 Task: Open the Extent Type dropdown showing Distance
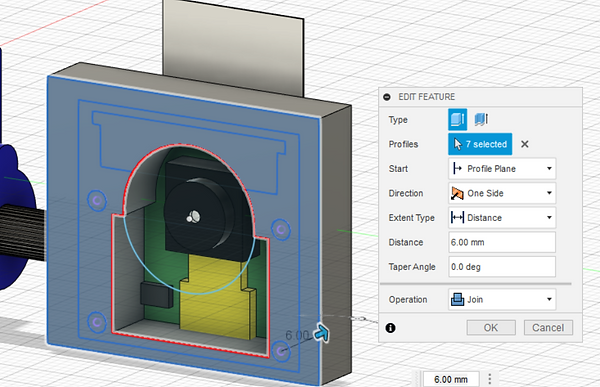502,218
